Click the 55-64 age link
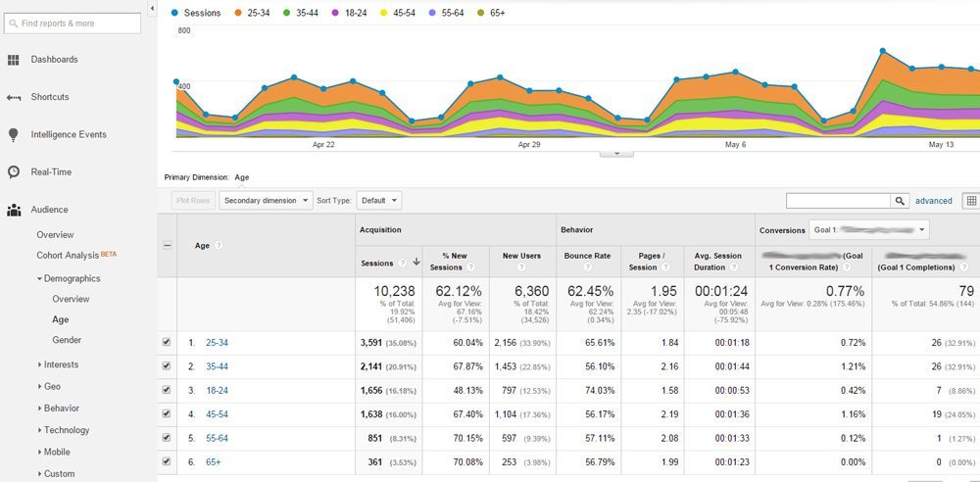The width and height of the screenshot is (980, 482). pyautogui.click(x=217, y=438)
